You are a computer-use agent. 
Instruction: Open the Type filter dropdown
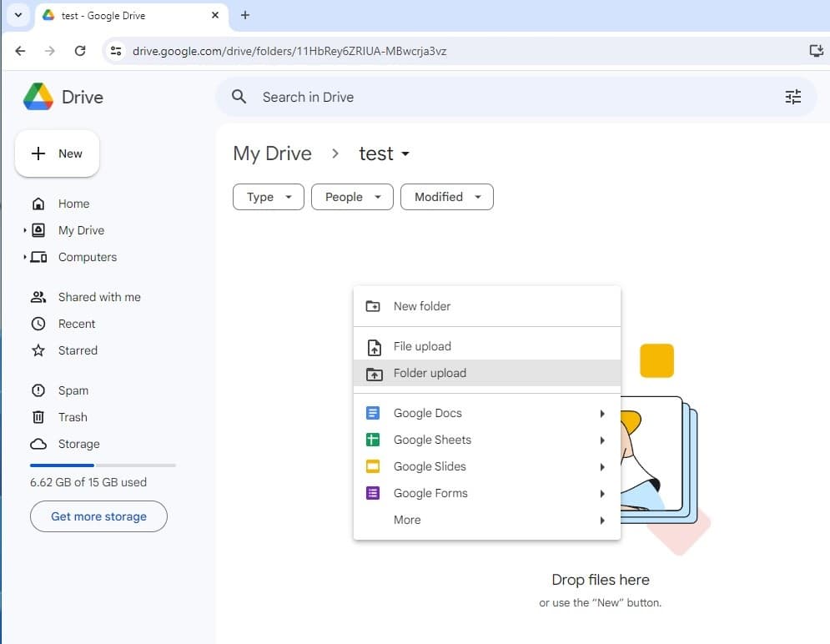[x=268, y=197]
